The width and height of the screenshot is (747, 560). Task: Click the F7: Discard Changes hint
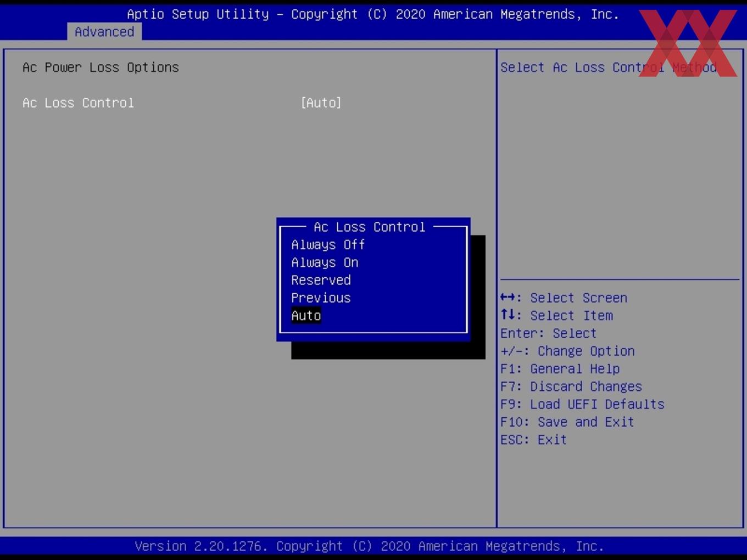[571, 387]
